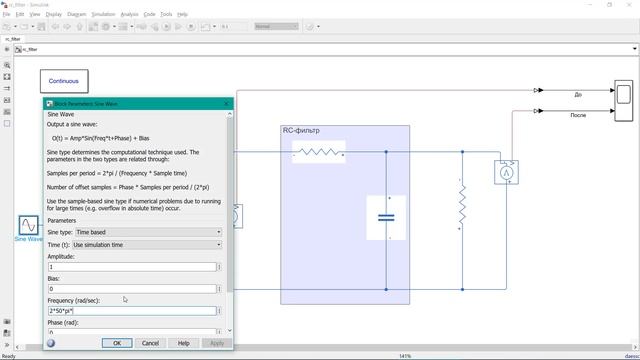Expand the advisor checkmark dropdown arrow
640x360 pixels.
point(318,27)
